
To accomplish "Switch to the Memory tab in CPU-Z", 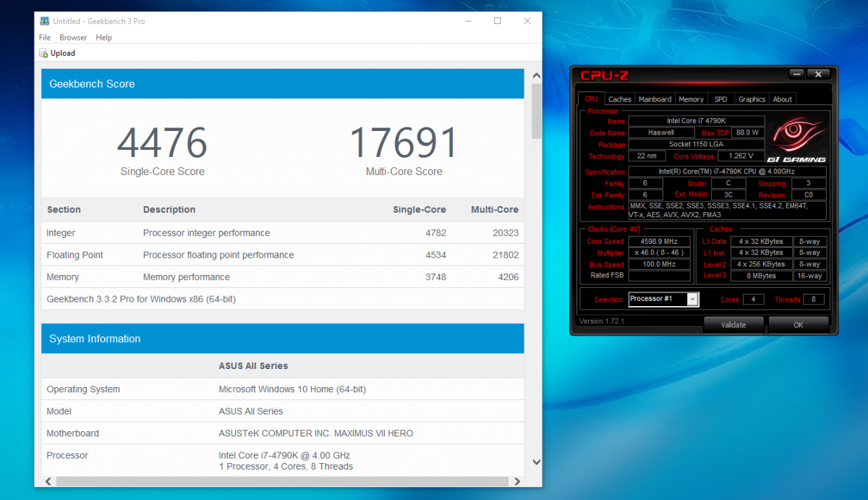I will (691, 99).
